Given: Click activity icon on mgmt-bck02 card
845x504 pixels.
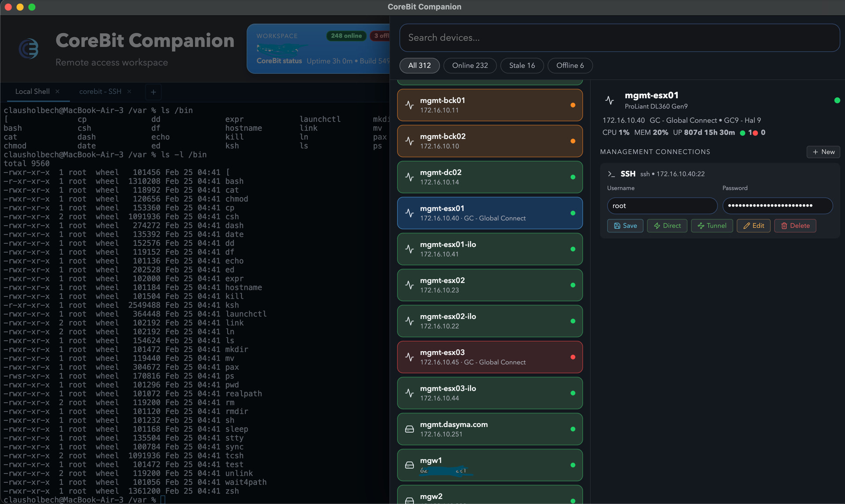Looking at the screenshot, I should click(410, 141).
